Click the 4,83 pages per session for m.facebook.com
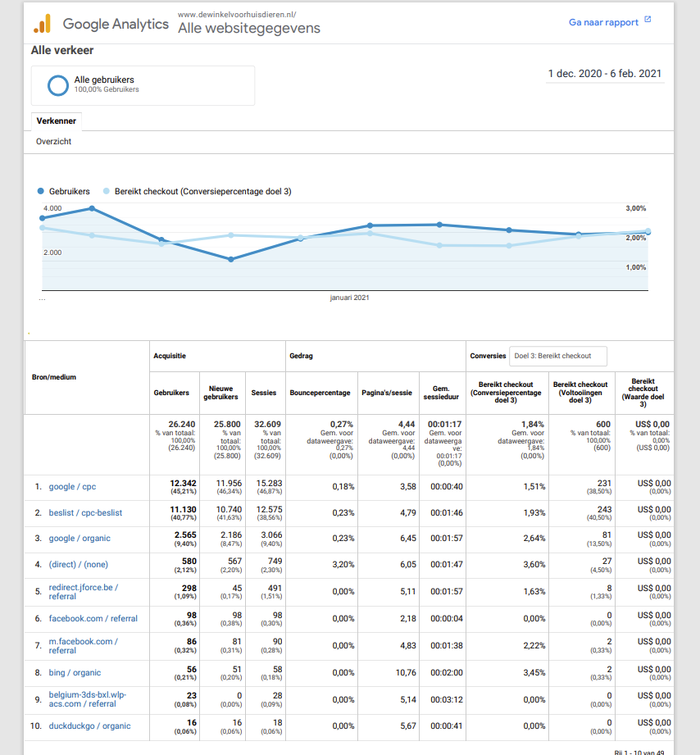The width and height of the screenshot is (700, 755). (408, 646)
